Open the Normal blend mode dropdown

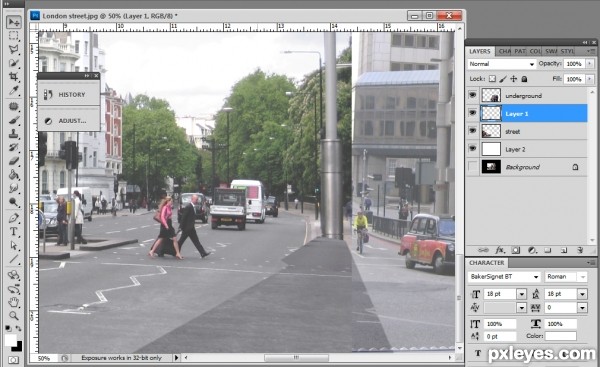coord(501,64)
